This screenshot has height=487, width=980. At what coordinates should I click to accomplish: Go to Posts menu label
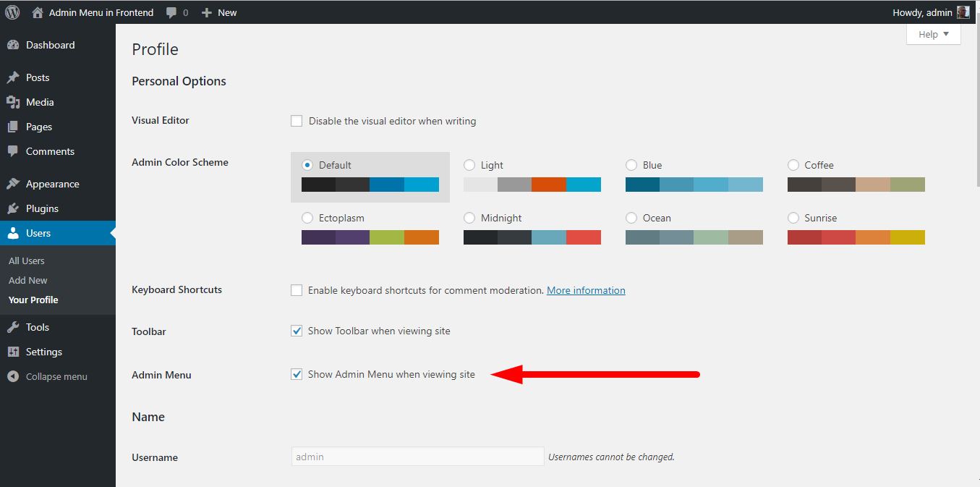pos(38,77)
